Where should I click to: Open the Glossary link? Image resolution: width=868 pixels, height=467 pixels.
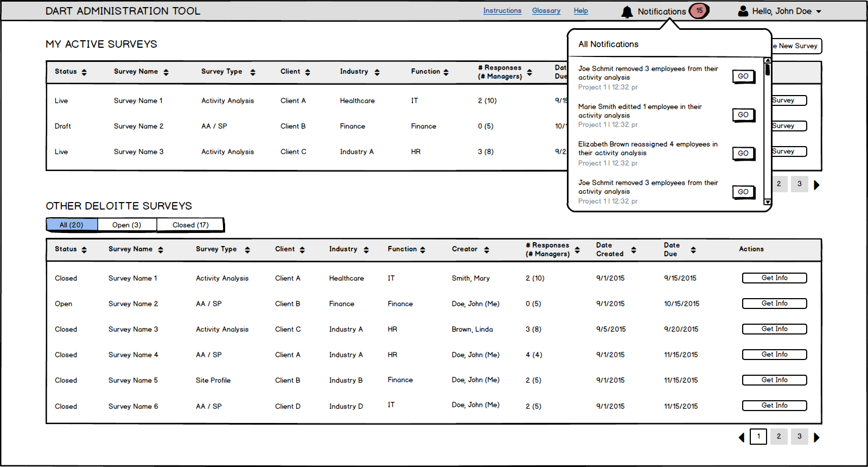click(x=546, y=11)
